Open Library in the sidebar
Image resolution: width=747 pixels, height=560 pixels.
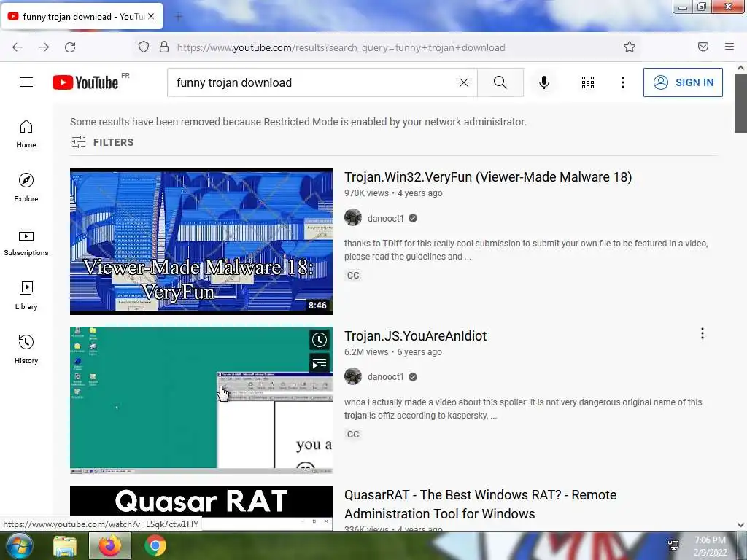click(26, 296)
